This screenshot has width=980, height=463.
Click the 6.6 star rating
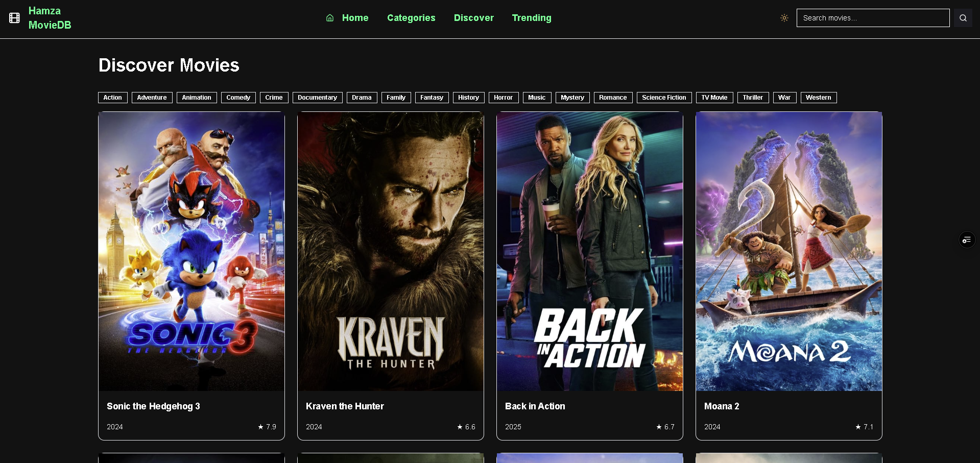tap(466, 427)
